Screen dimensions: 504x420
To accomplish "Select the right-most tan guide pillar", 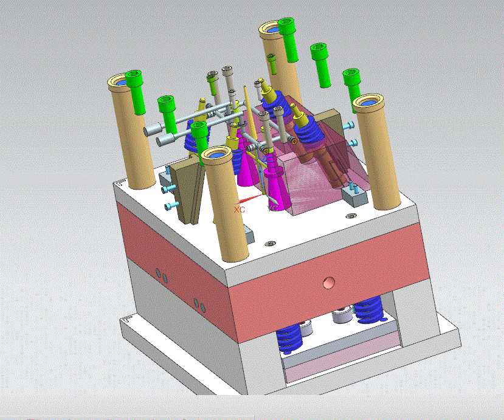I will pos(377,151).
